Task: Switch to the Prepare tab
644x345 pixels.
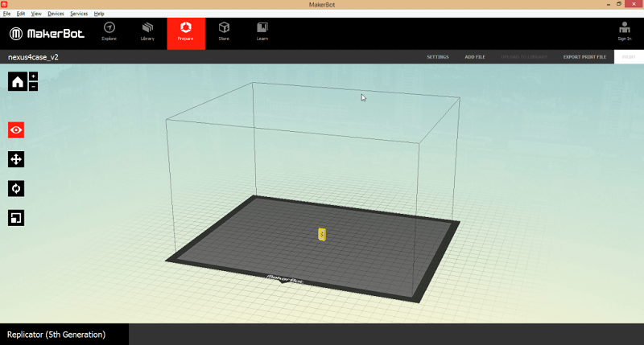Action: click(186, 33)
